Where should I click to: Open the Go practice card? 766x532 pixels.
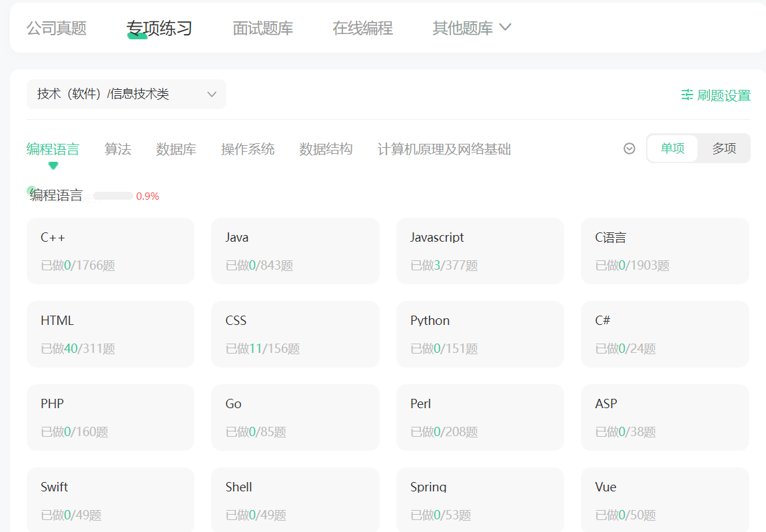(x=295, y=417)
